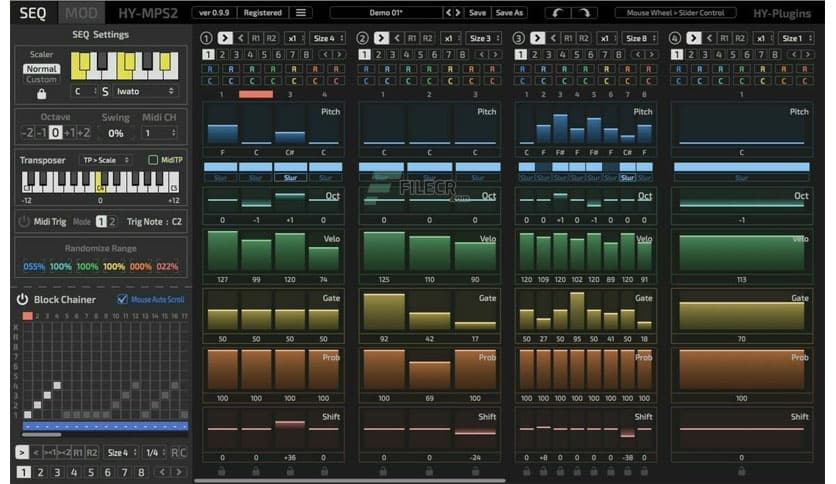Image resolution: width=836 pixels, height=484 pixels.
Task: Click the Swing 0% value slider
Action: (116, 133)
